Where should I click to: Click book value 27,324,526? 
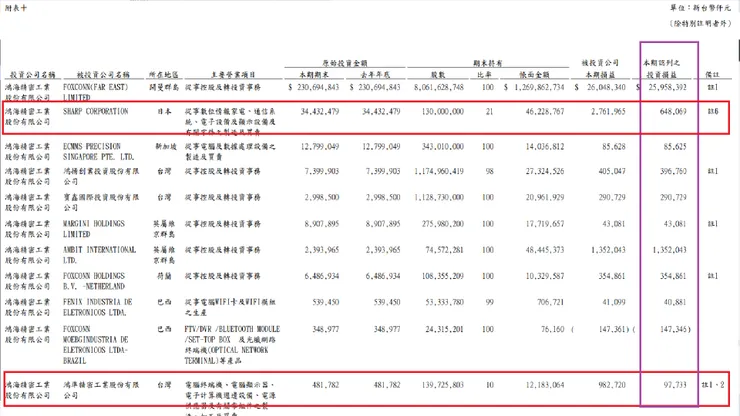point(545,171)
